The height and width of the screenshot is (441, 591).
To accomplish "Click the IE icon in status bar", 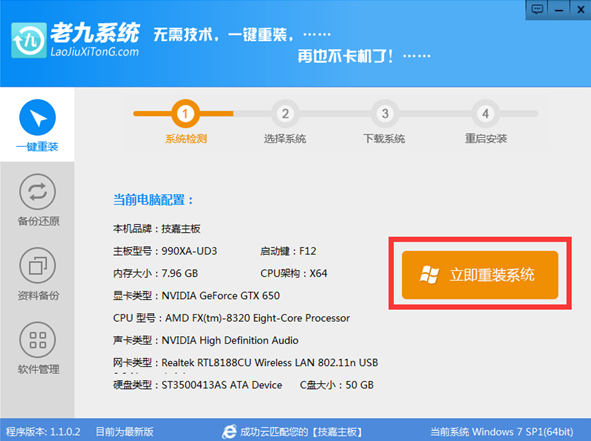I will (229, 432).
